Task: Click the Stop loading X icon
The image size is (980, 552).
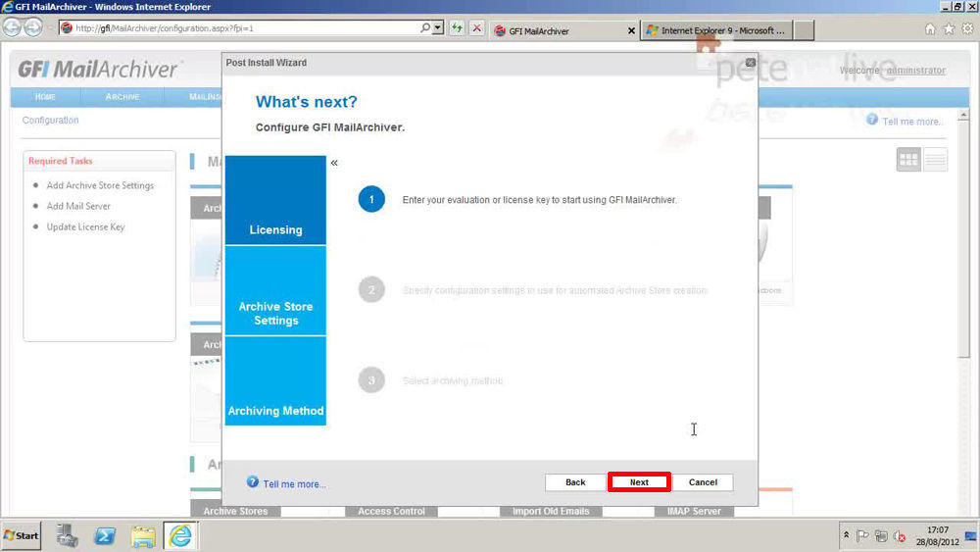Action: [477, 28]
